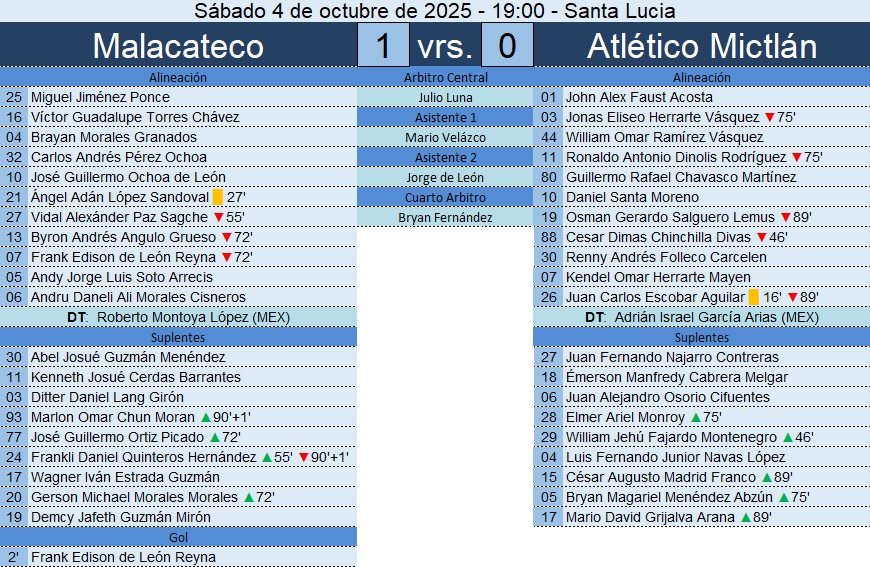Screen dimensions: 870x567
Task: Click Atlético Mictlán's score box showing 0
Action: (507, 46)
